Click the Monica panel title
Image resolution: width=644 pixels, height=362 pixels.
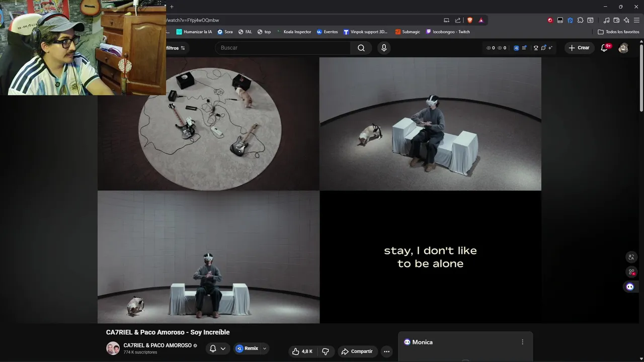422,342
